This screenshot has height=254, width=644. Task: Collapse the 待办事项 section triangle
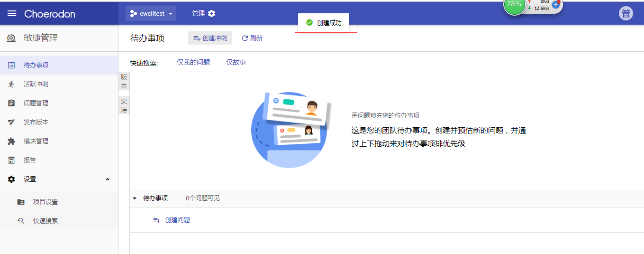135,198
